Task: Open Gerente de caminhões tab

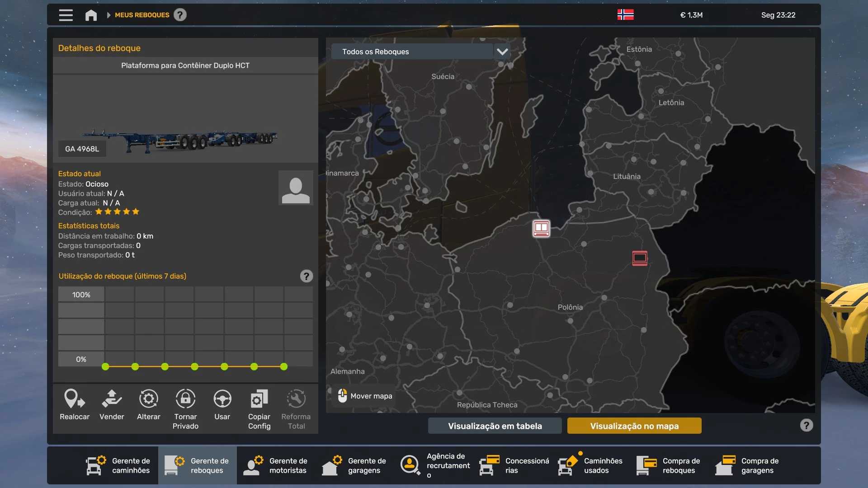Action: [x=119, y=465]
